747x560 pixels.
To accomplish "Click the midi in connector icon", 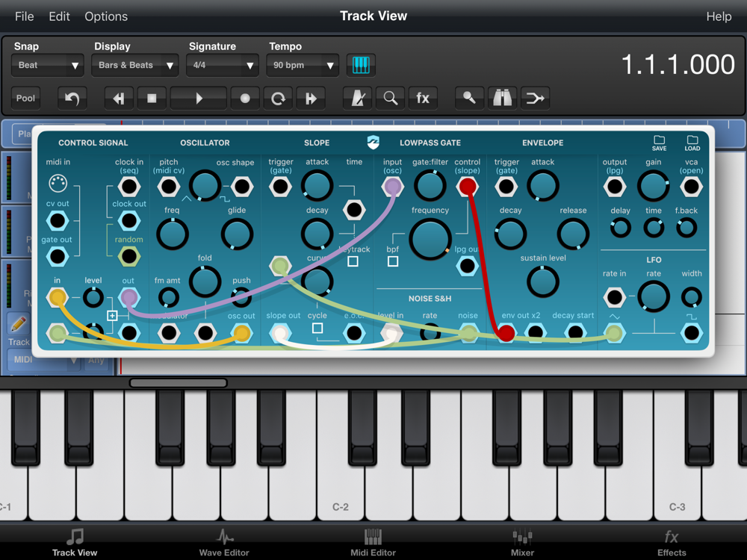I will (x=58, y=183).
